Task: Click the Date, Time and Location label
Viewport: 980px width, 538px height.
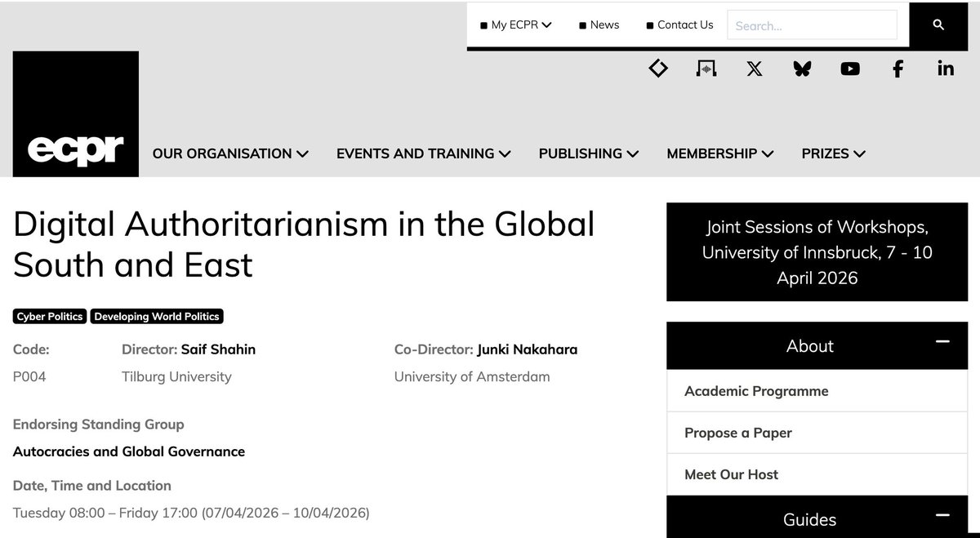Action: click(x=92, y=486)
